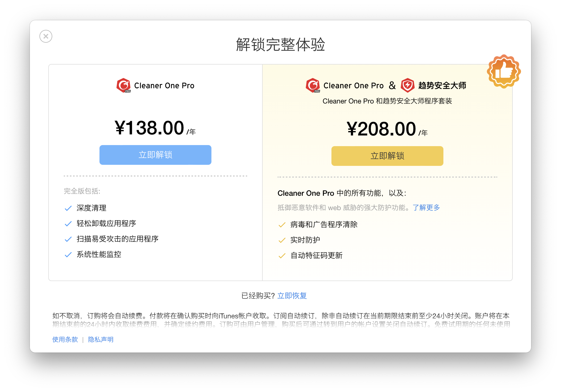Viewport: 561px width, 392px height.
Task: Click the 解锁完整体验 dialog title
Action: coord(280,44)
